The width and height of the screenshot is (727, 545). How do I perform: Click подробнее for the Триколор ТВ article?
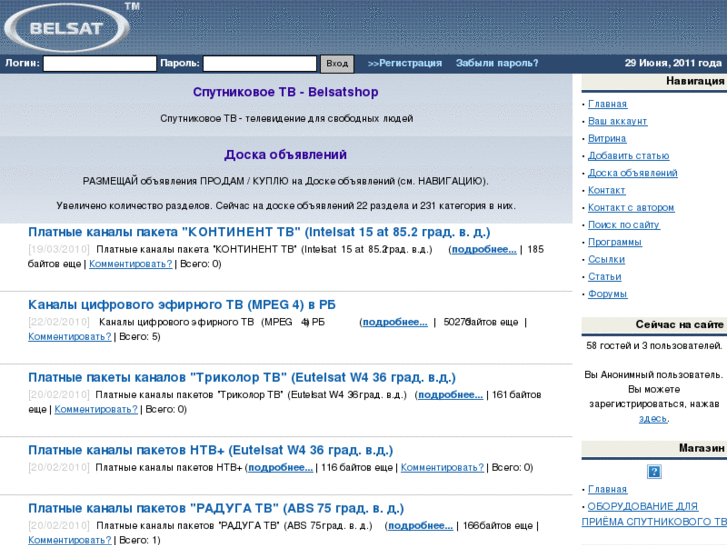pyautogui.click(x=450, y=395)
